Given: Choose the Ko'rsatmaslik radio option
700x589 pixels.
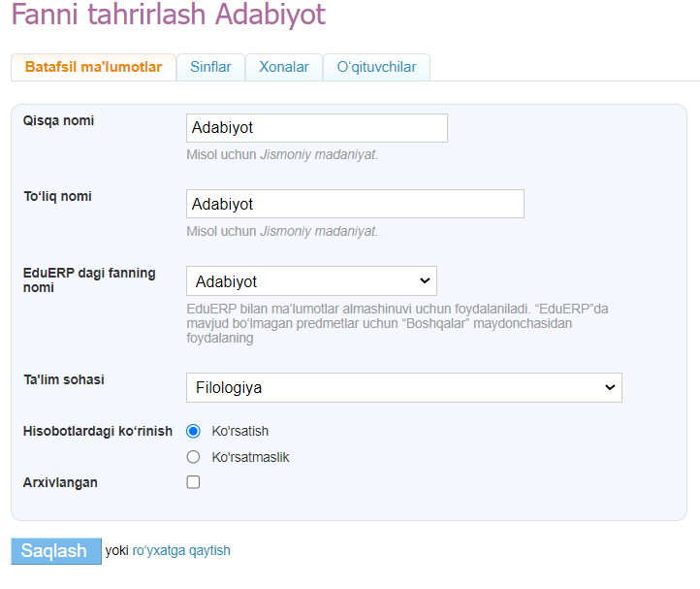Looking at the screenshot, I should (193, 457).
